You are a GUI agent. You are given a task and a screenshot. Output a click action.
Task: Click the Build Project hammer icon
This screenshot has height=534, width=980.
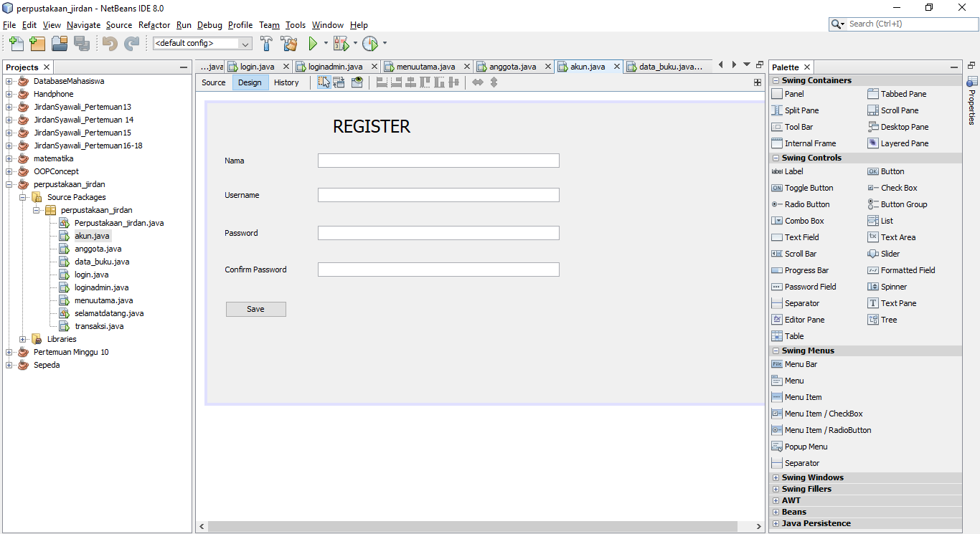click(265, 44)
